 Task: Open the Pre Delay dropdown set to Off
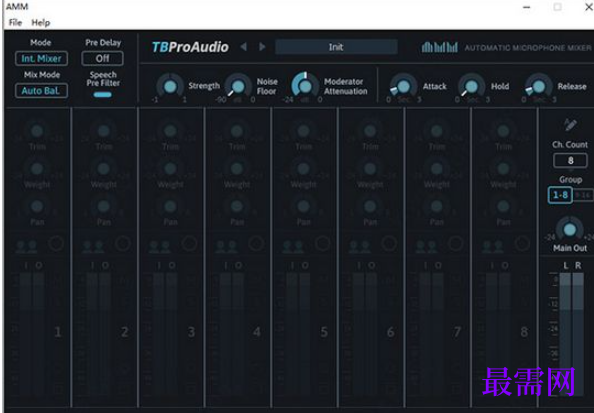pos(102,58)
